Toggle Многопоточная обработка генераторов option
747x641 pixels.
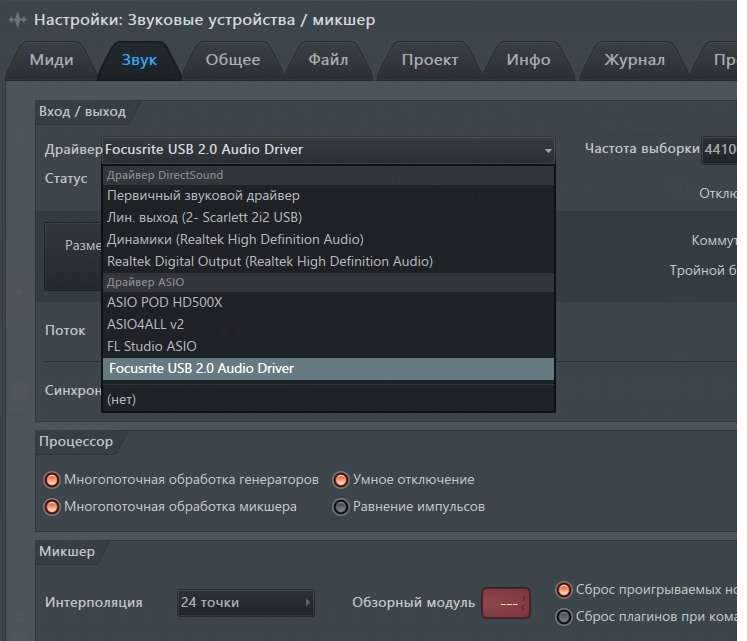click(x=51, y=480)
